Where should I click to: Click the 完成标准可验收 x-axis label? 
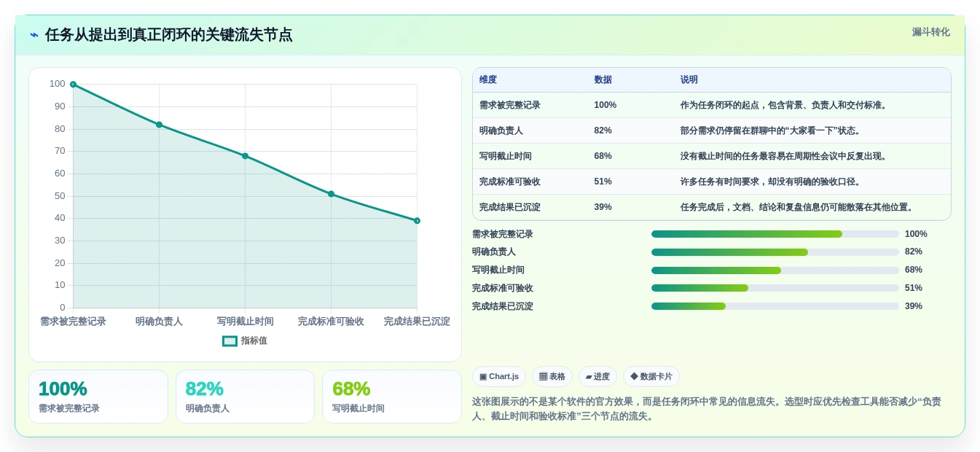331,322
